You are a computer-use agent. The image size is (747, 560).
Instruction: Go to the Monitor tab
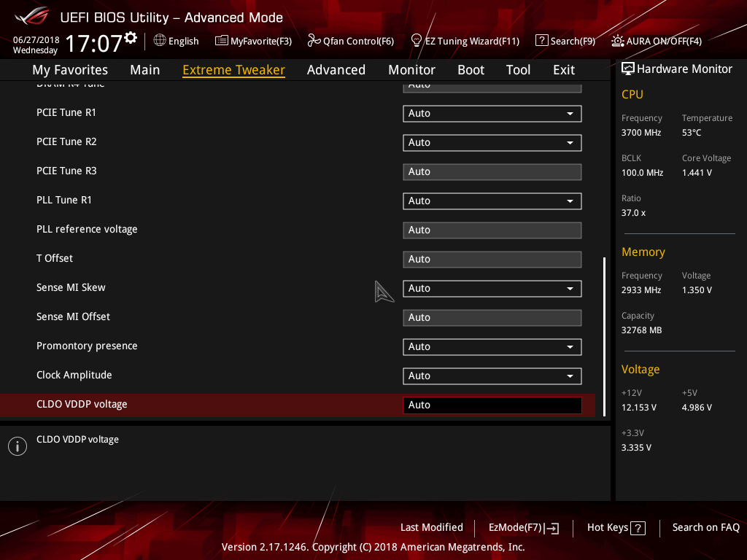pyautogui.click(x=411, y=70)
